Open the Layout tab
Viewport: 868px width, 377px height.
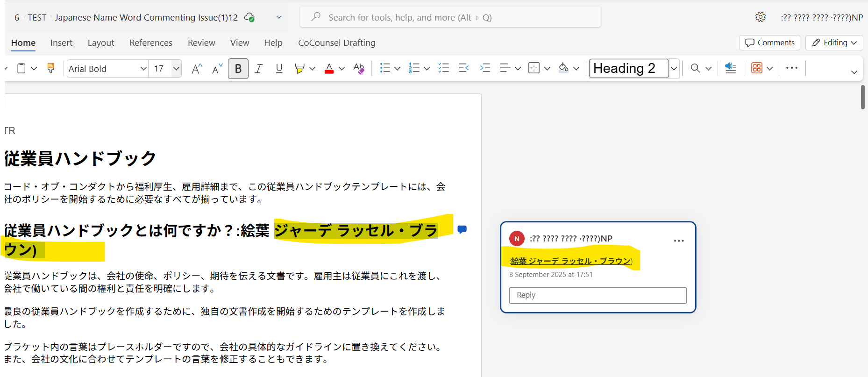coord(101,43)
